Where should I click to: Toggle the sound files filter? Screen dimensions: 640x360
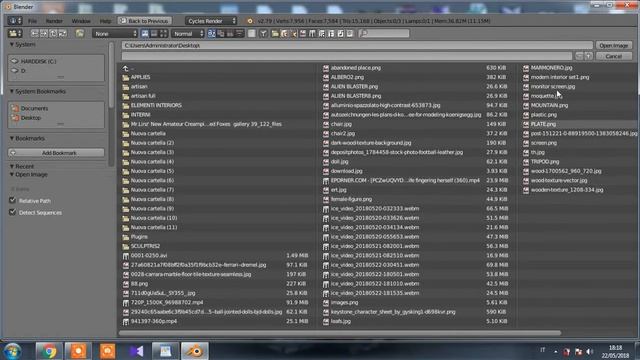click(x=340, y=33)
